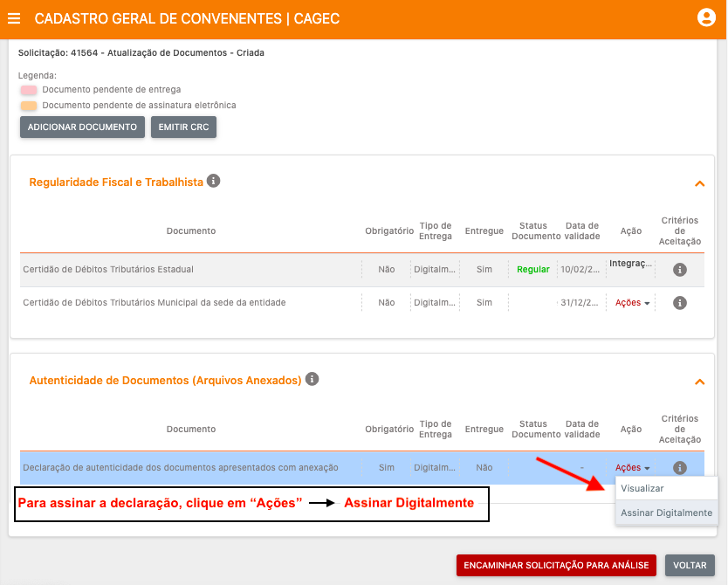The height and width of the screenshot is (585, 728).
Task: Open the hamburger navigation menu
Action: (14, 18)
